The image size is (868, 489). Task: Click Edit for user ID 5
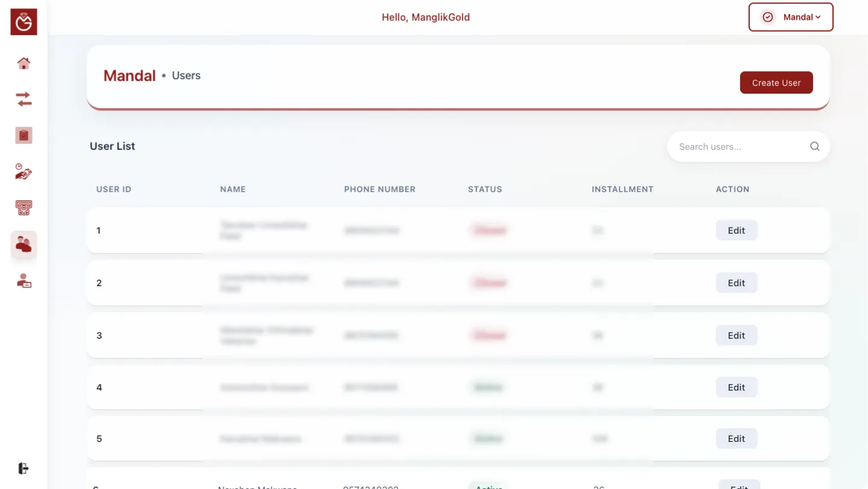(x=736, y=439)
